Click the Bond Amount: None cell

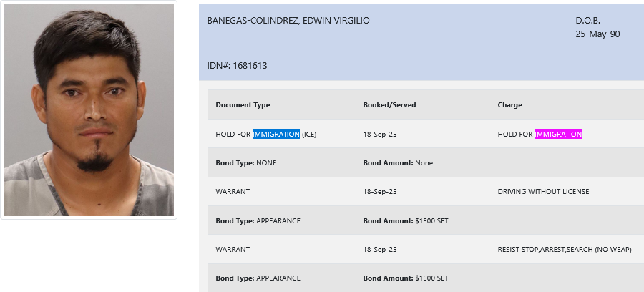pos(398,162)
